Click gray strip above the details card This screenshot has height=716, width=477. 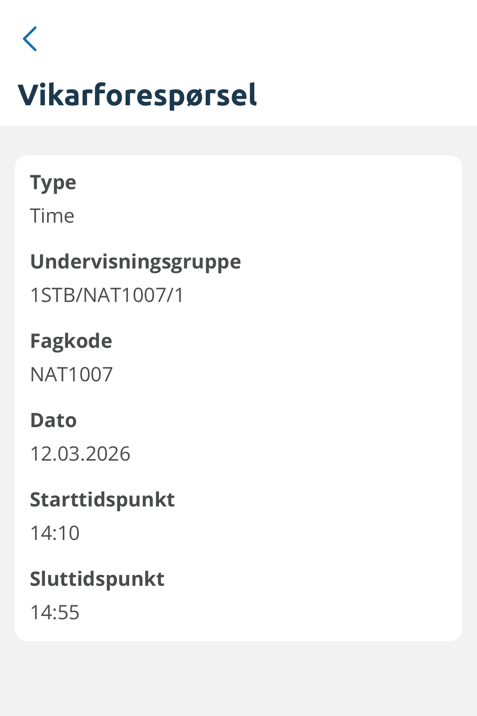pyautogui.click(x=238, y=140)
